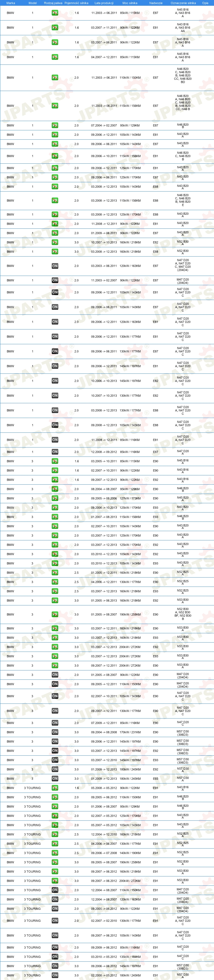
Task: Click petrol icon in 05.2008 -> 05.2012 Touring row
Action: 55,788
